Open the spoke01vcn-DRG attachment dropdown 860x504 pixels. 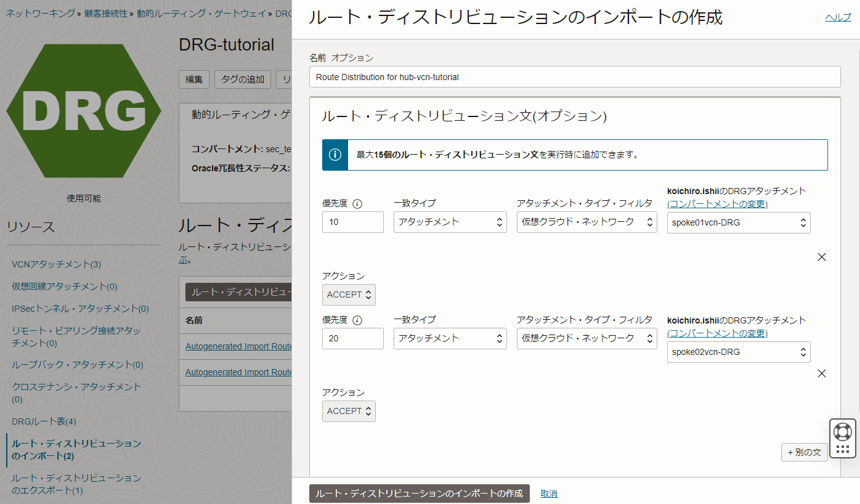coord(738,222)
